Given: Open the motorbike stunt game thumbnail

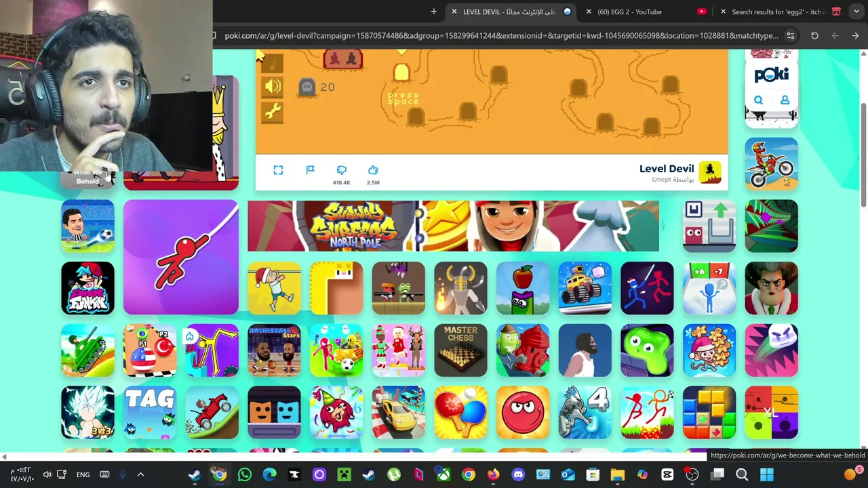Looking at the screenshot, I should point(772,164).
